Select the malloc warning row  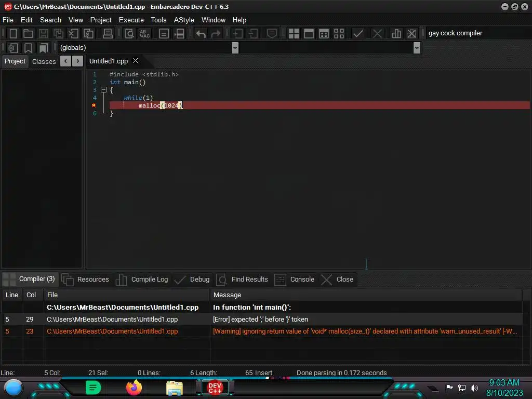coord(262,331)
